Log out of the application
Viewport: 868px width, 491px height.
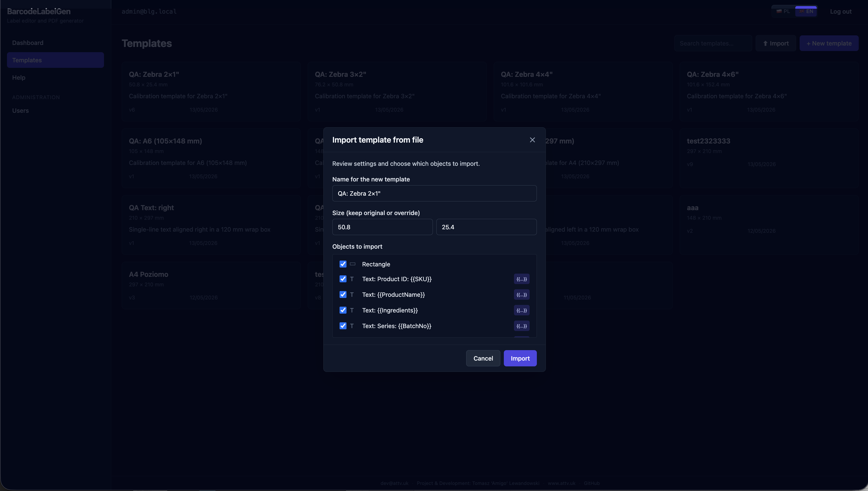click(x=841, y=12)
